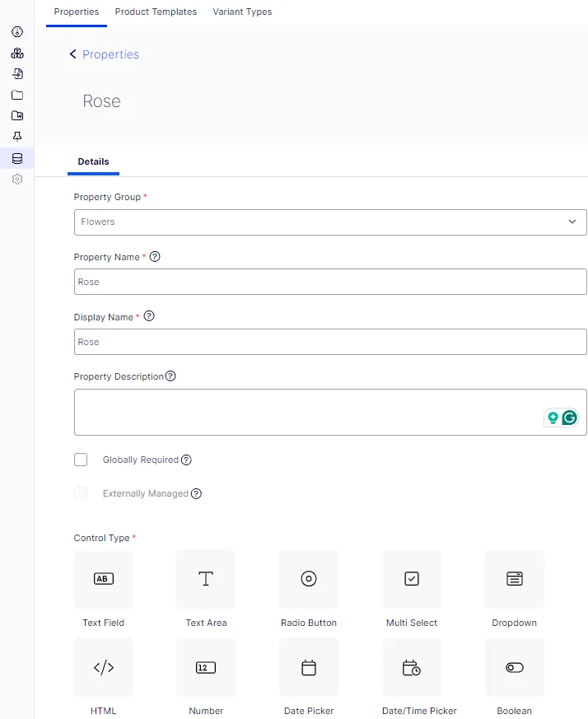
Task: Open the dashboard gauge icon in sidebar
Action: 17,31
